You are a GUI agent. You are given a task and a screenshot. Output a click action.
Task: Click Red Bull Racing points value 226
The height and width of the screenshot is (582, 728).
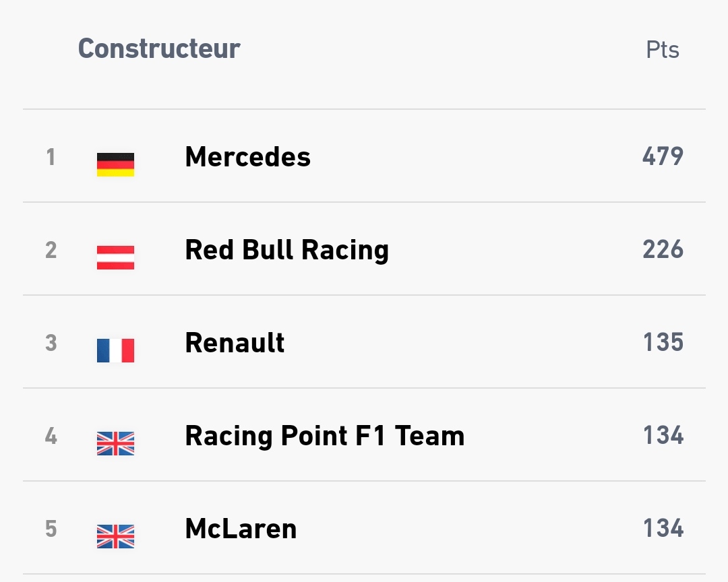(663, 249)
